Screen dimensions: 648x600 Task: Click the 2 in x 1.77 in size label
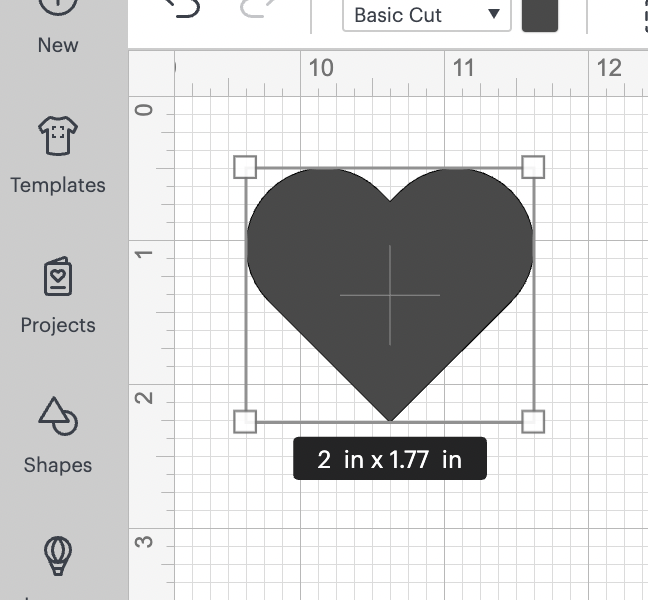(x=389, y=459)
